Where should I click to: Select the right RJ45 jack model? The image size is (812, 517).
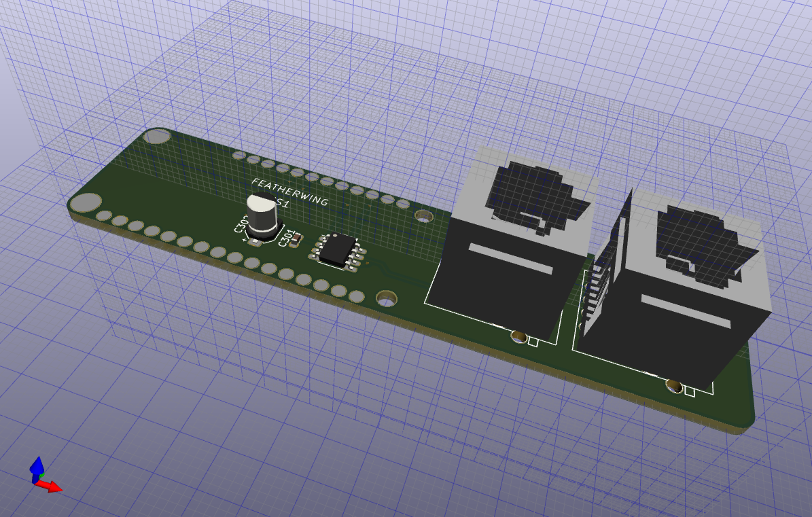pyautogui.click(x=678, y=290)
